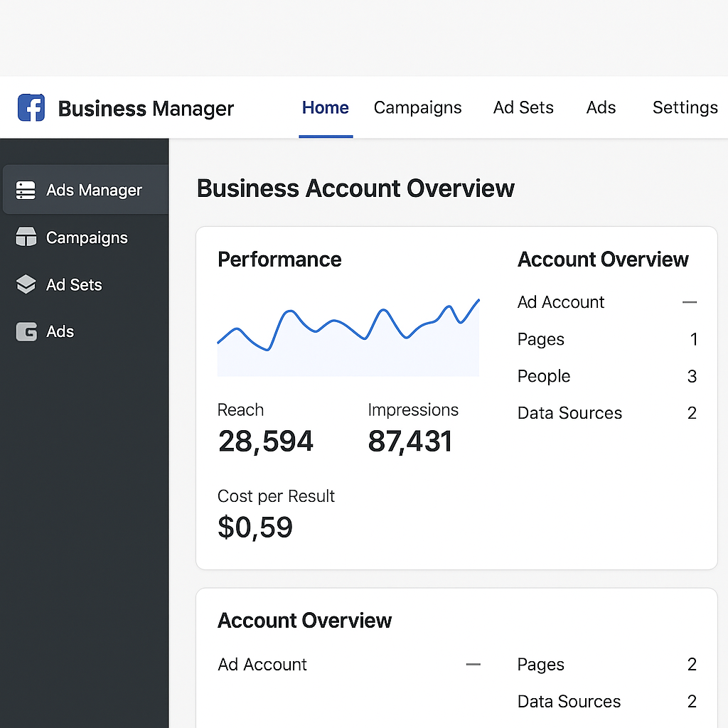Select Ads Manager label in sidebar
This screenshot has width=728, height=728.
coord(94,191)
